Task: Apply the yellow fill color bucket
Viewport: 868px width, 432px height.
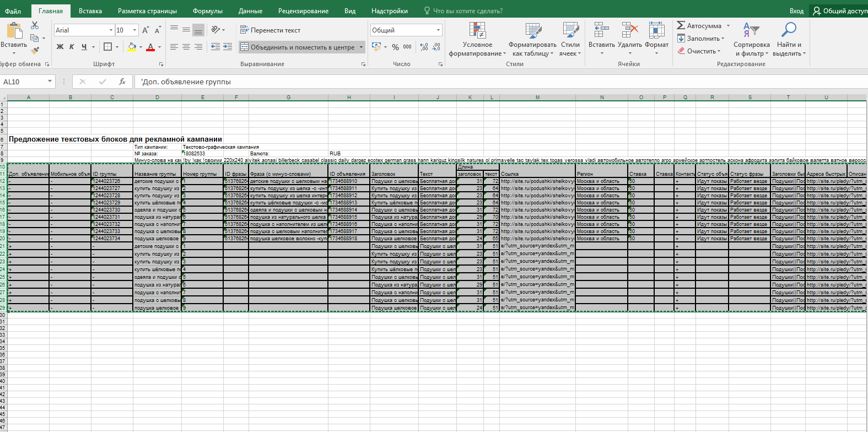Action: click(x=132, y=47)
